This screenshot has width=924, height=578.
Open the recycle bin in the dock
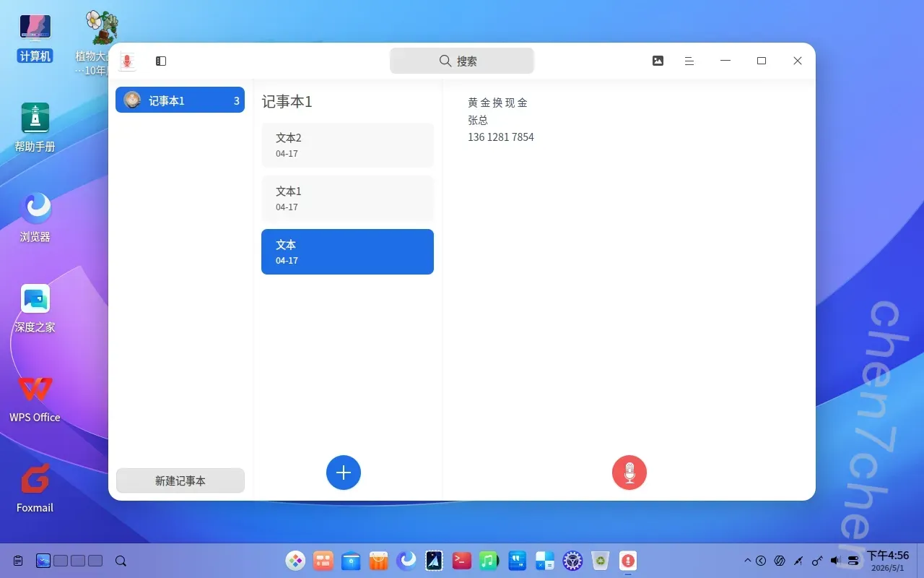coord(601,561)
